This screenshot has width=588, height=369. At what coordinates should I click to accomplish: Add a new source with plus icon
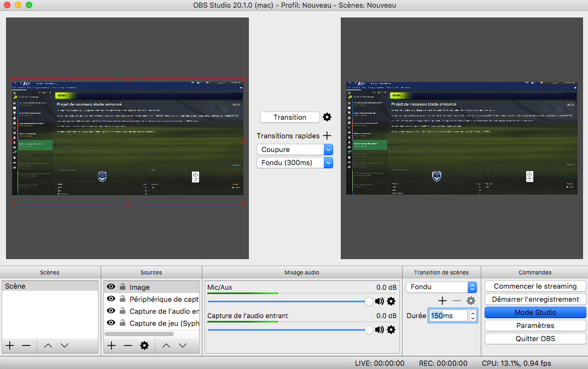[112, 345]
